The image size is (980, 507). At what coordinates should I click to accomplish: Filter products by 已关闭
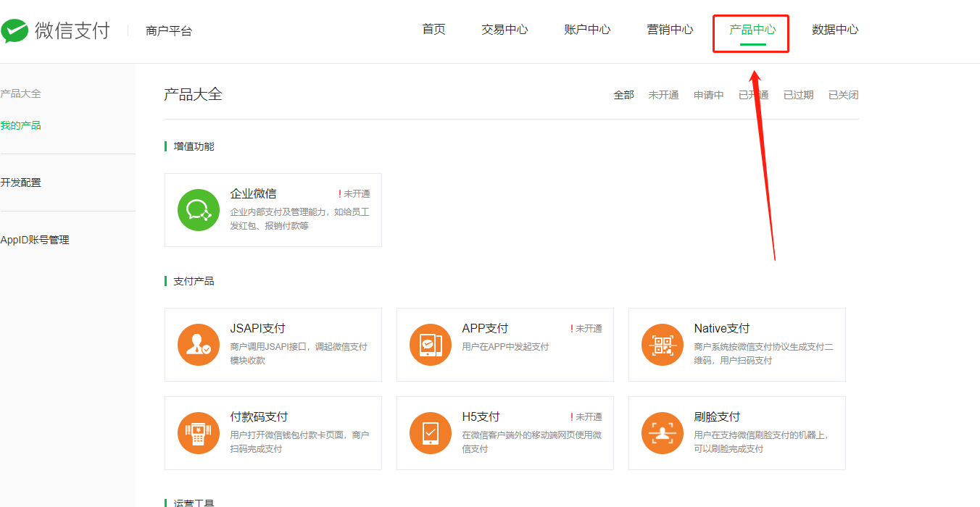tap(843, 95)
